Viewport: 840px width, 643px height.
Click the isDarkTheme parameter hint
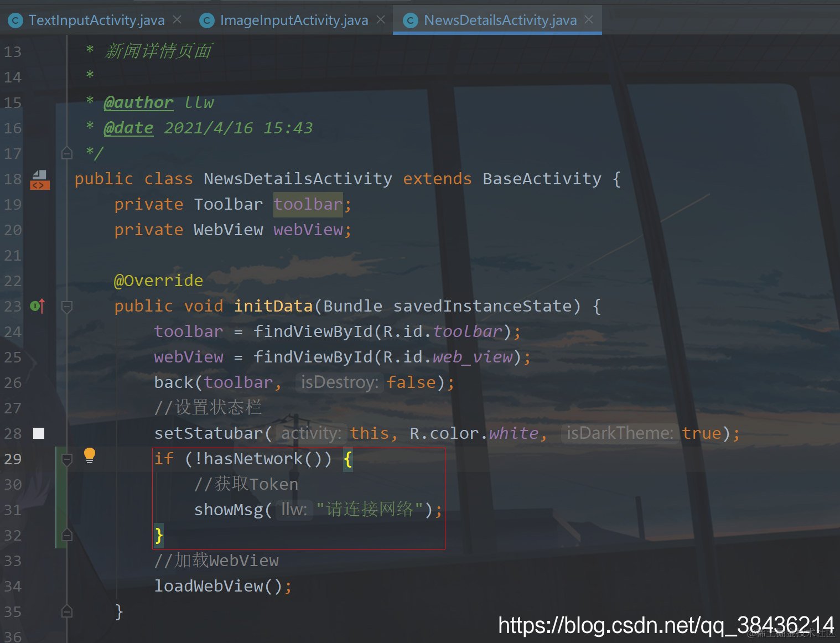coord(620,433)
